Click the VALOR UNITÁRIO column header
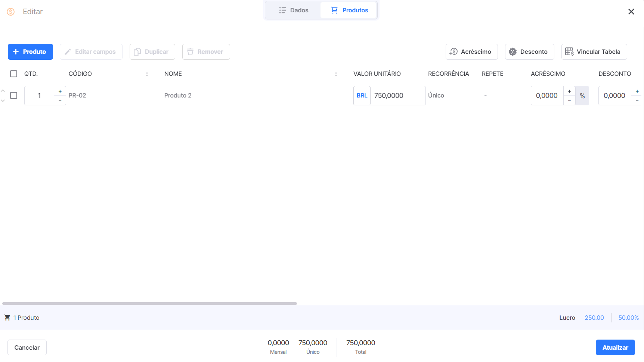The image size is (644, 362). point(377,74)
